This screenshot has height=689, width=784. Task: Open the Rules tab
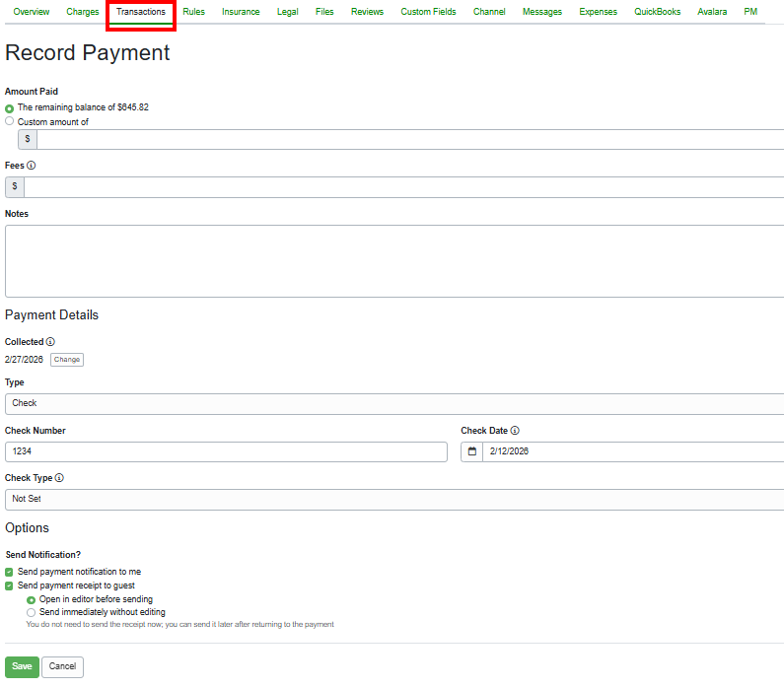tap(193, 12)
